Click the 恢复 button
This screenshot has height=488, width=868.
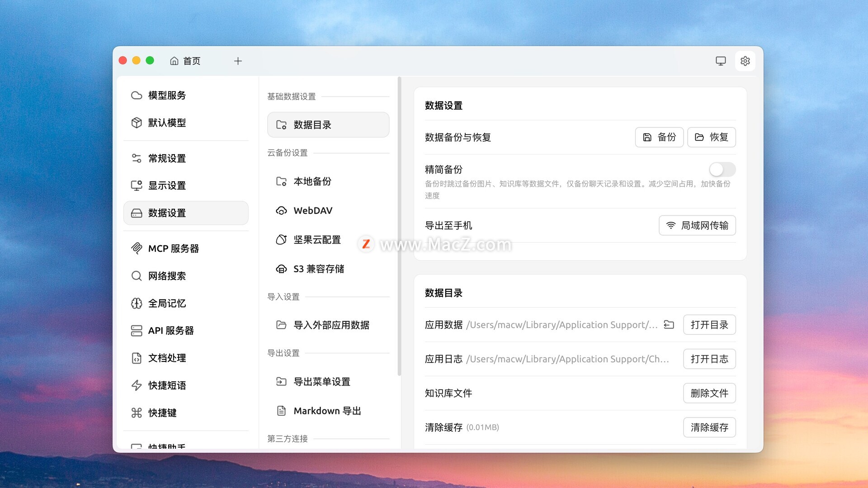coord(711,137)
